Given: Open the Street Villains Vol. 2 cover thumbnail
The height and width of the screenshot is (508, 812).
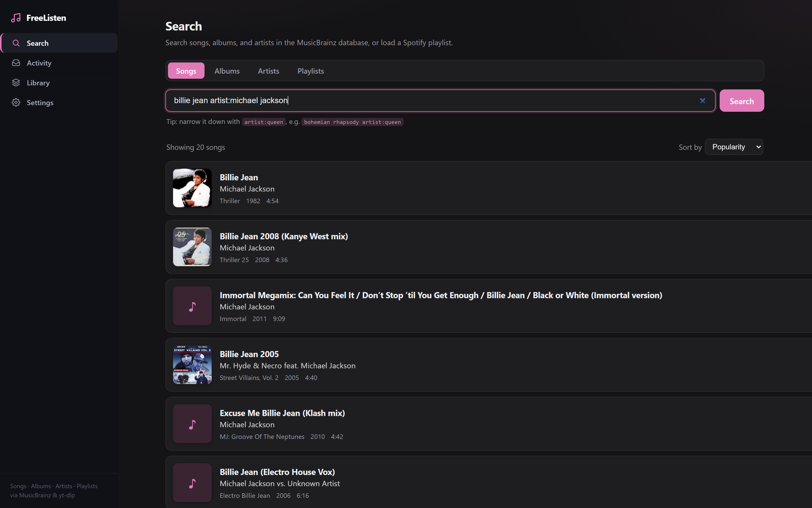Looking at the screenshot, I should (x=192, y=365).
